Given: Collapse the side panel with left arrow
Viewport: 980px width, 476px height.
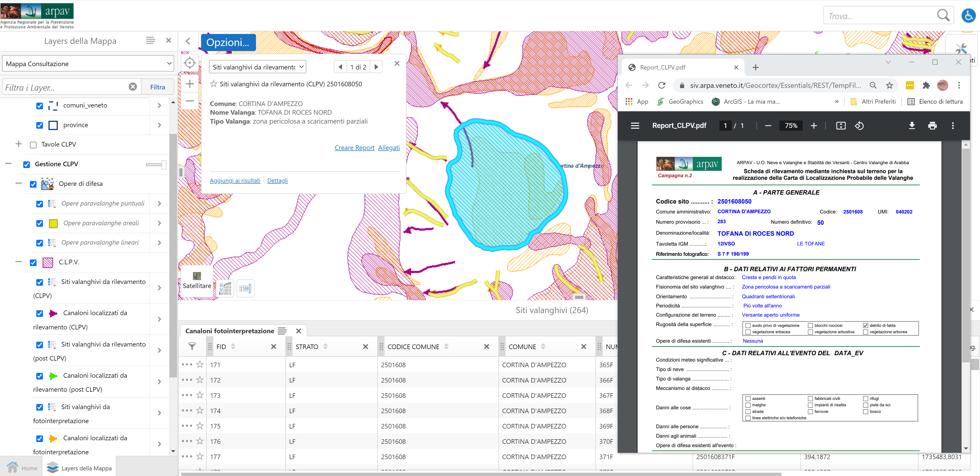Looking at the screenshot, I should click(188, 41).
